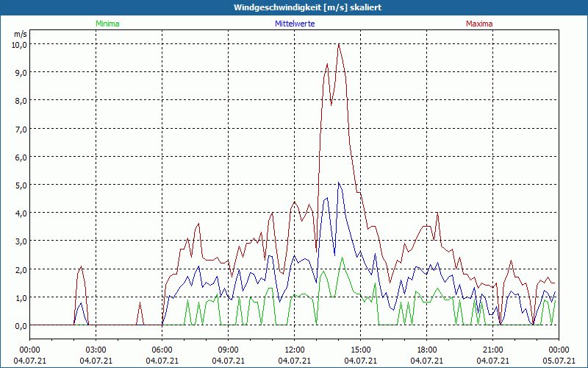Select the 18:00 time axis label
This screenshot has width=588, height=368.
click(427, 350)
